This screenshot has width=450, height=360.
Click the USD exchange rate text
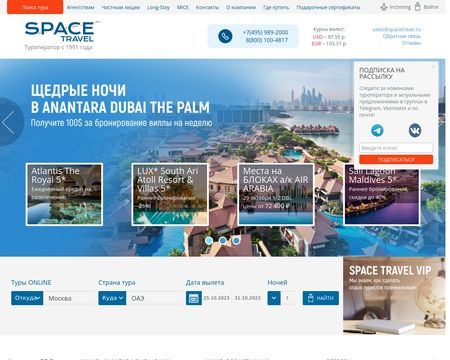tap(329, 37)
